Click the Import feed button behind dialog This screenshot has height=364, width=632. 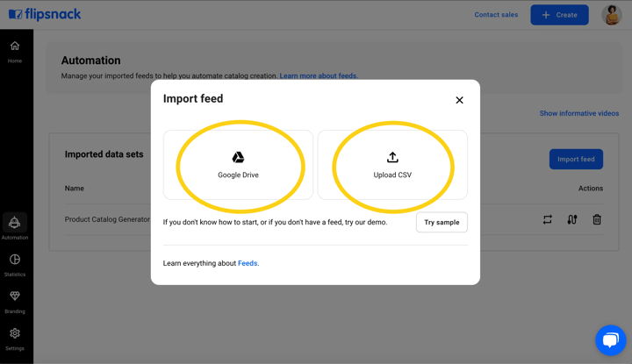[x=576, y=159]
